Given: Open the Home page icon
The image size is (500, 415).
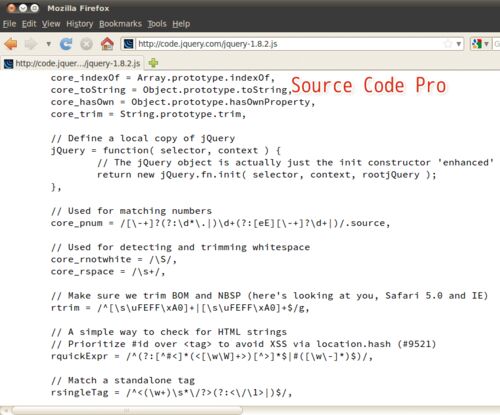Looking at the screenshot, I should pyautogui.click(x=107, y=44).
